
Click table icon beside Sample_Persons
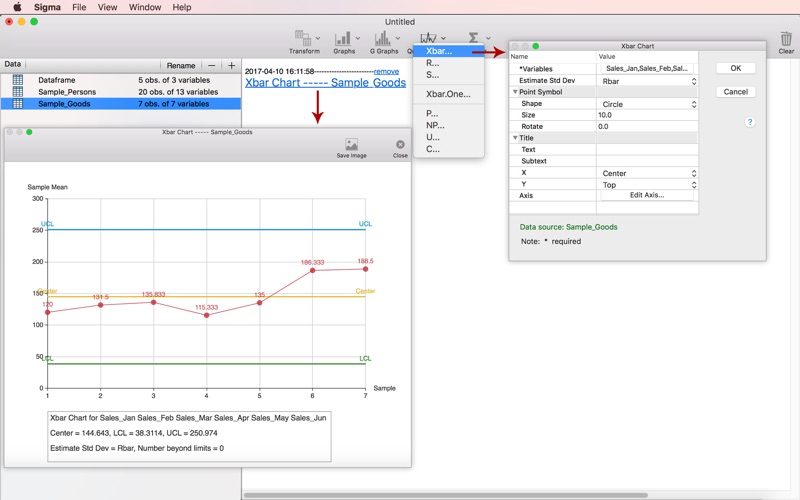pyautogui.click(x=18, y=91)
